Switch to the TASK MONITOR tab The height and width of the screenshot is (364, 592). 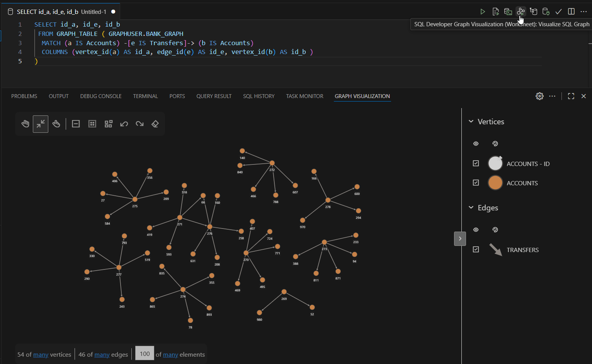(305, 96)
